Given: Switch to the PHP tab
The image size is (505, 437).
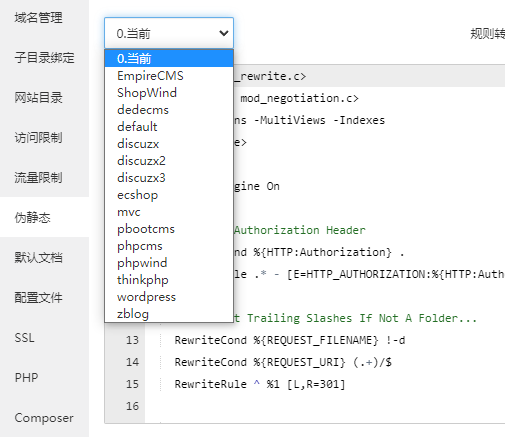Looking at the screenshot, I should click(x=44, y=377).
